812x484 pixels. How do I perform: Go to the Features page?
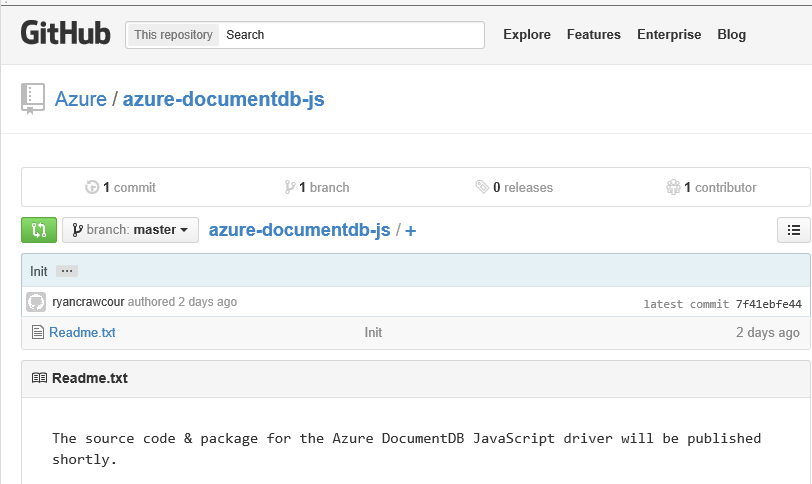[x=594, y=34]
